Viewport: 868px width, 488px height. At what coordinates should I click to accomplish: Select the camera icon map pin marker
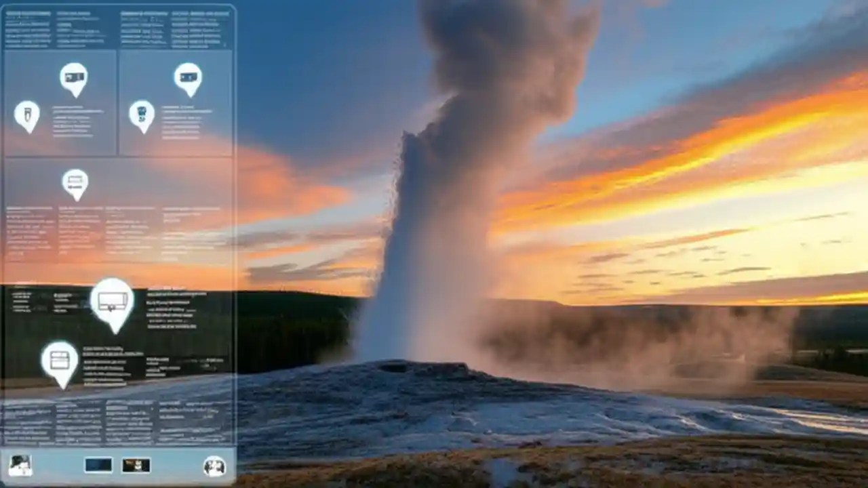pyautogui.click(x=75, y=78)
